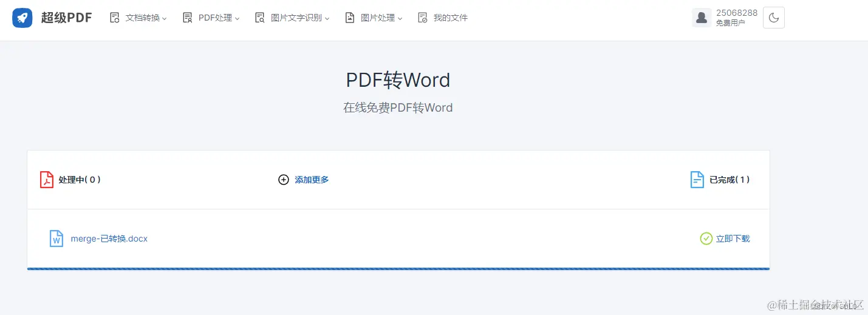This screenshot has width=868, height=315.
Task: Click the blue conversion progress bar
Action: (398, 268)
